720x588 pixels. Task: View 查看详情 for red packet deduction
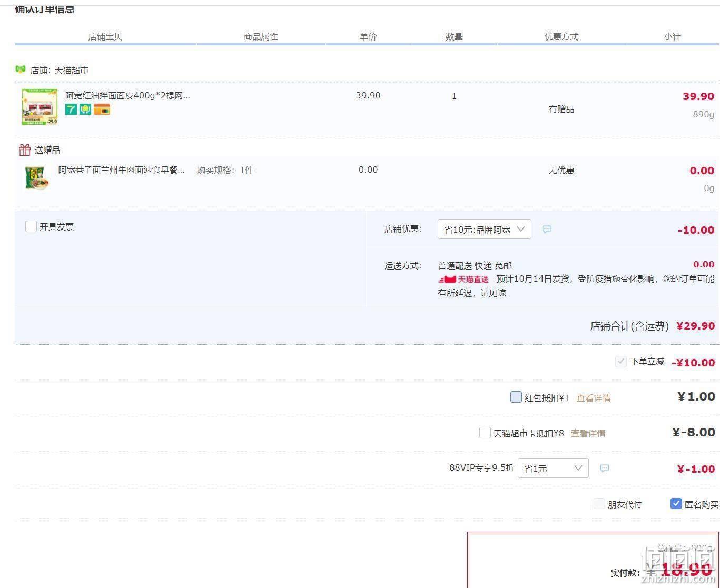coord(594,398)
